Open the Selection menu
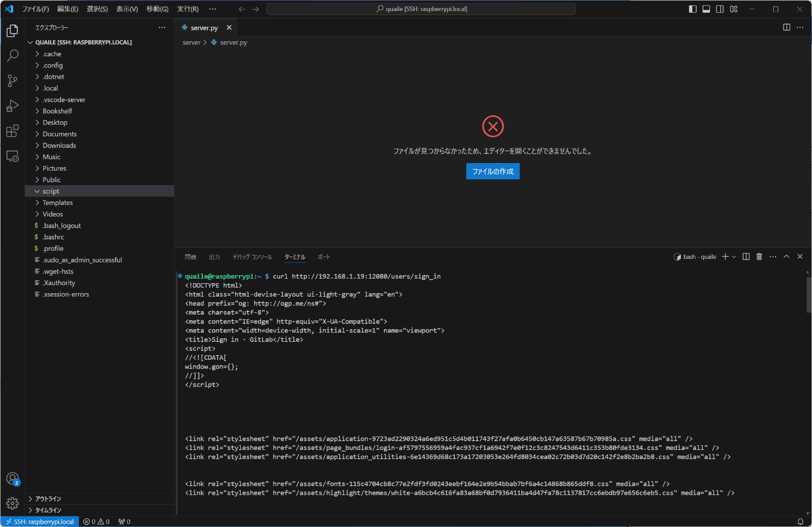 (97, 9)
